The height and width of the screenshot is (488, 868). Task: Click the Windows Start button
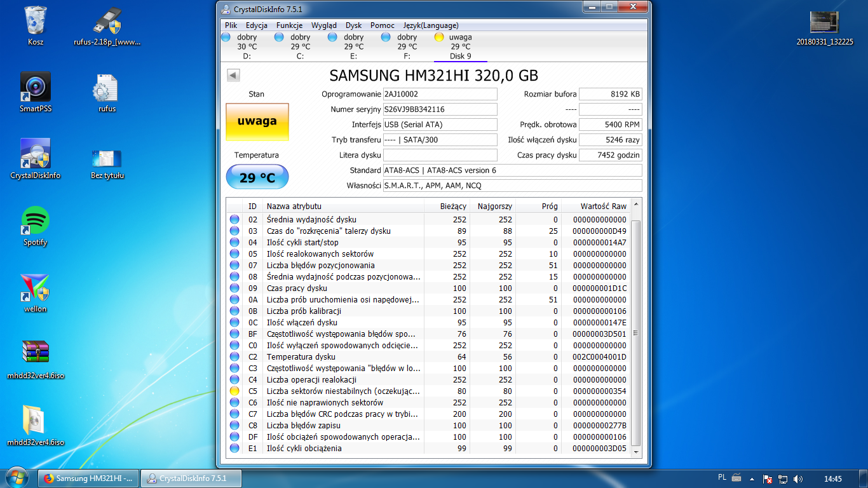click(17, 477)
